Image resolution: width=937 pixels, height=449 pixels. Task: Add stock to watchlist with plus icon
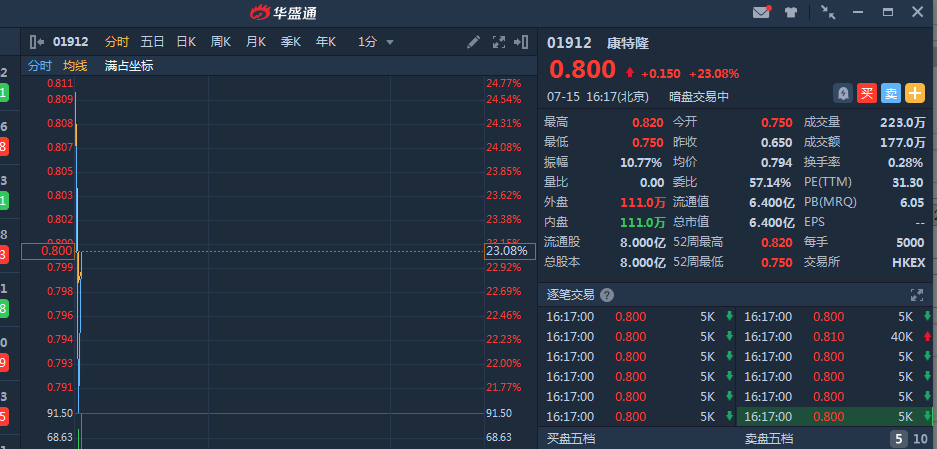click(x=915, y=93)
